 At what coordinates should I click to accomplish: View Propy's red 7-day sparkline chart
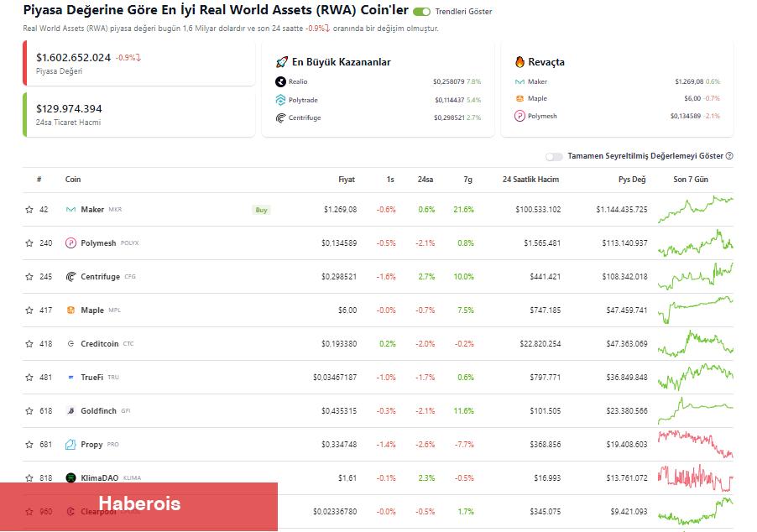point(695,444)
